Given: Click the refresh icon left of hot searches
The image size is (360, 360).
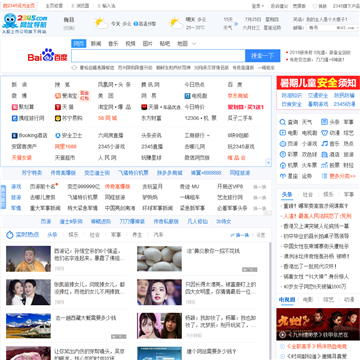Looking at the screenshot, I should point(74,68).
